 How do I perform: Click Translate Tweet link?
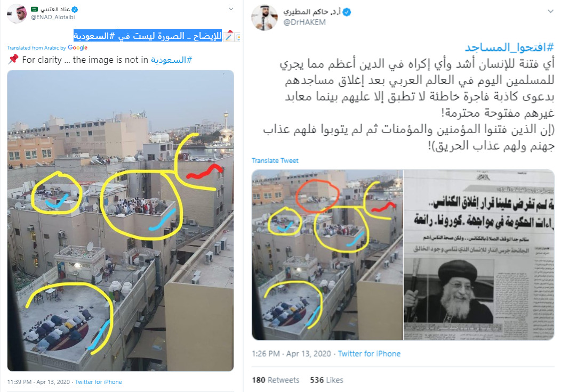pos(275,161)
